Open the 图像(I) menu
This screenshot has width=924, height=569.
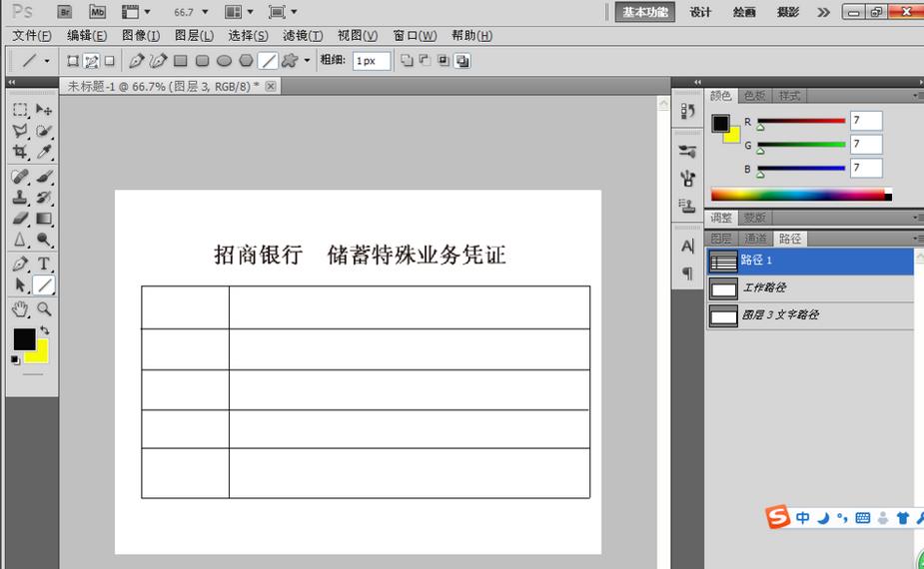(141, 36)
